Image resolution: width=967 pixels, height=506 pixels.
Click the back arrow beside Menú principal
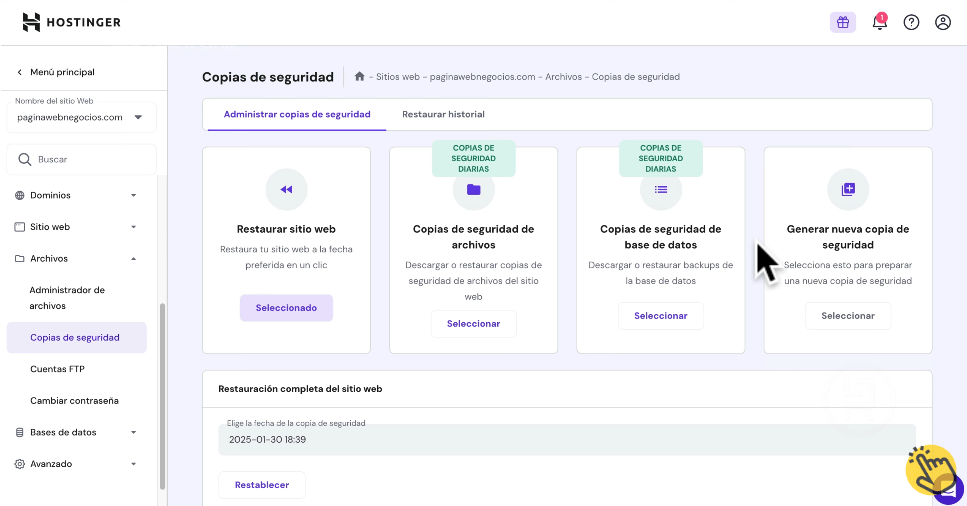(x=20, y=72)
